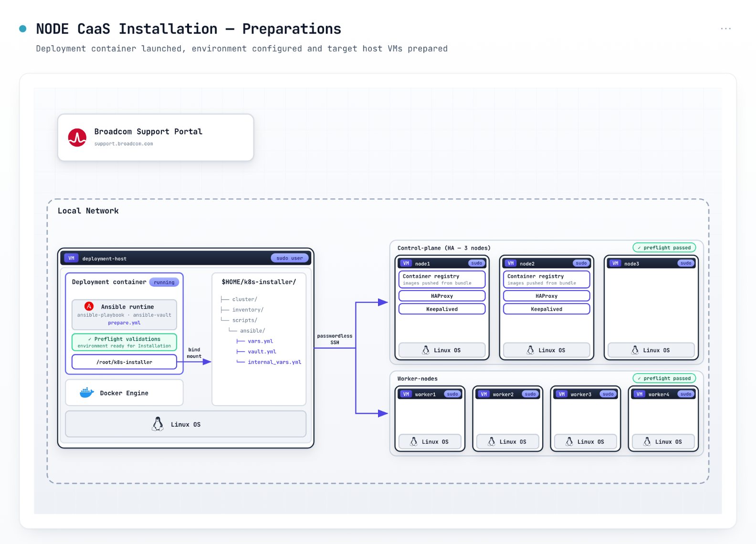Select the inventory/ folder in the tree
Viewport: 756px width, 544px height.
tap(248, 310)
